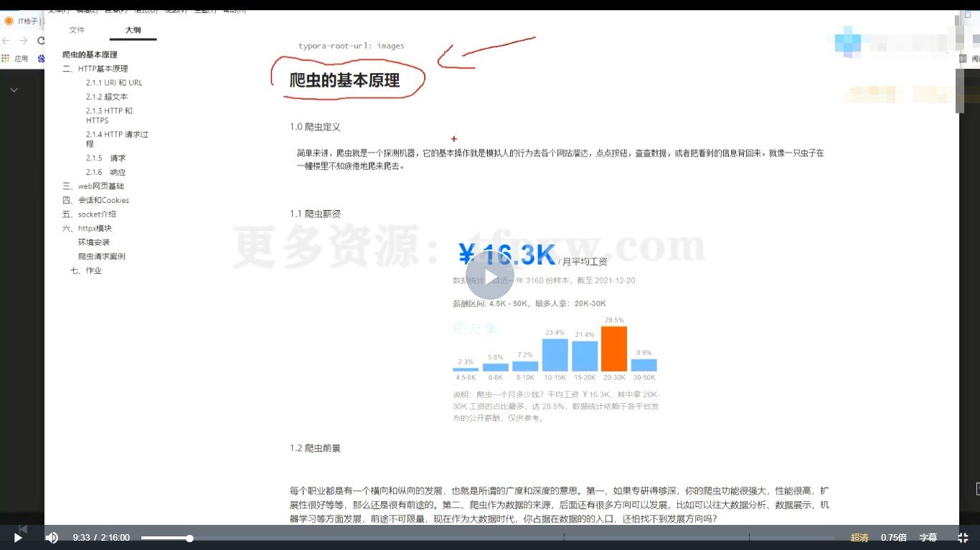This screenshot has width=980, height=550.
Task: Open the 0.75倍 playback speed selector
Action: coord(893,537)
